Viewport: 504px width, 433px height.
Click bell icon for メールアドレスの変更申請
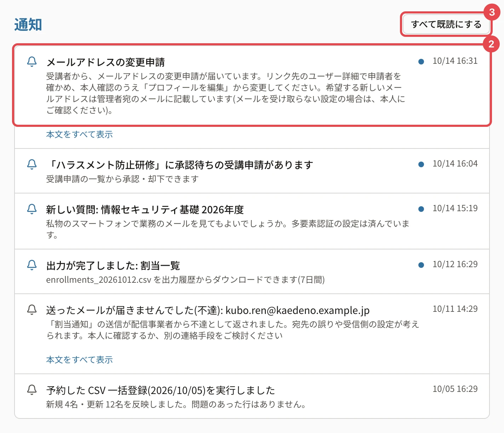pyautogui.click(x=32, y=62)
